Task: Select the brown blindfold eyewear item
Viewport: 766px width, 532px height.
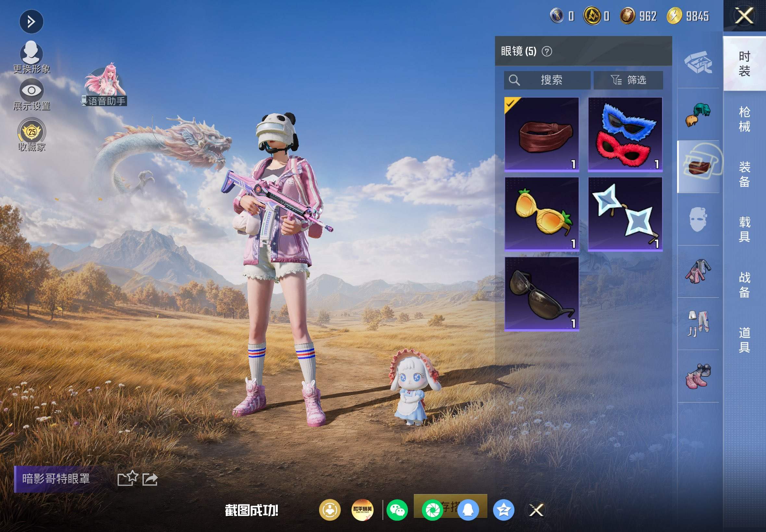Action: point(542,134)
